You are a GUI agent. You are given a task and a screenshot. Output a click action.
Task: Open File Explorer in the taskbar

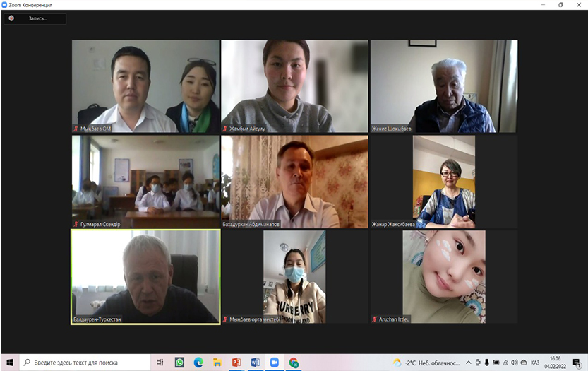(217, 363)
